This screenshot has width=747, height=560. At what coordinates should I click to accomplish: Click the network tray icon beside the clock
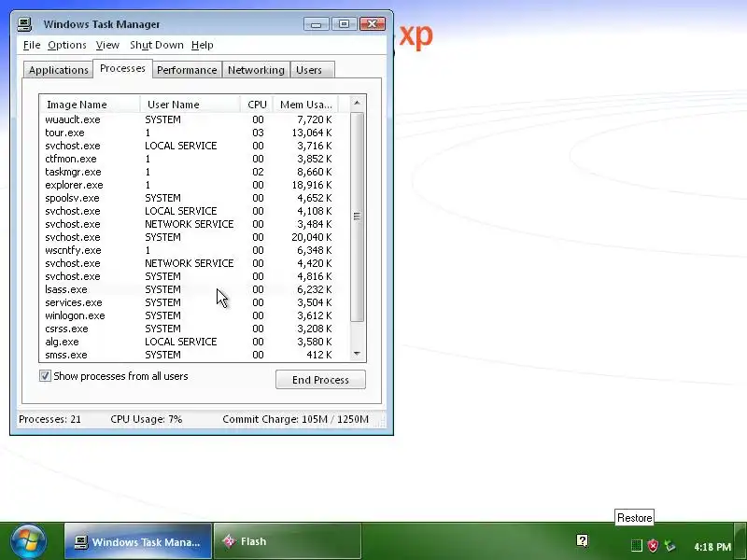pos(670,546)
